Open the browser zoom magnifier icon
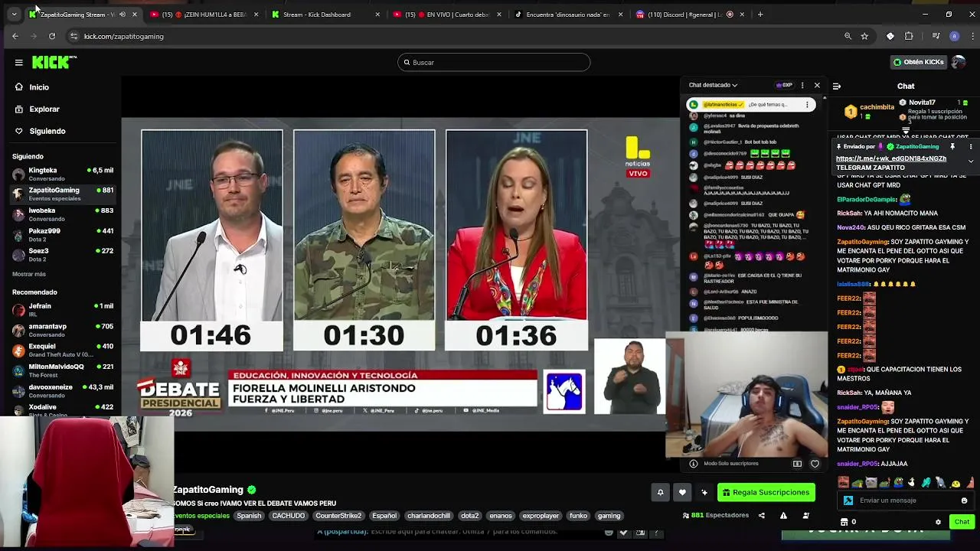This screenshot has width=980, height=551. (848, 36)
